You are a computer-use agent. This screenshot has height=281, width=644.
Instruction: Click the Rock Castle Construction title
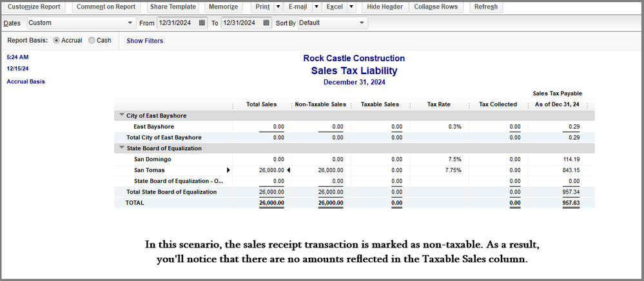point(354,59)
